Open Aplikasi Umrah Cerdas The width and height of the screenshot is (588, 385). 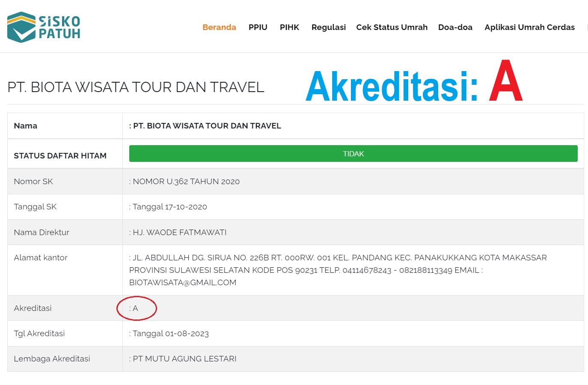[x=529, y=27]
